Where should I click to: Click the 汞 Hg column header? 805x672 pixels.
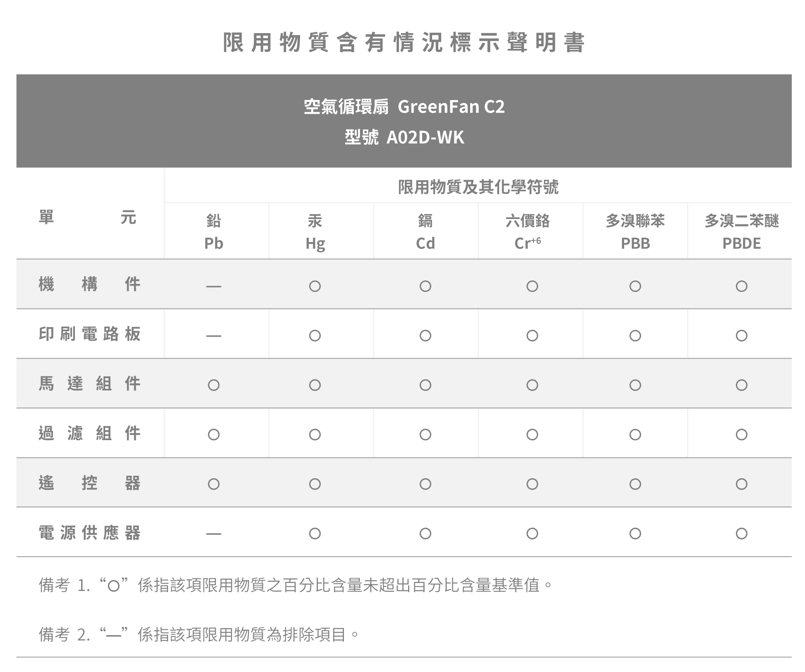[x=315, y=232]
